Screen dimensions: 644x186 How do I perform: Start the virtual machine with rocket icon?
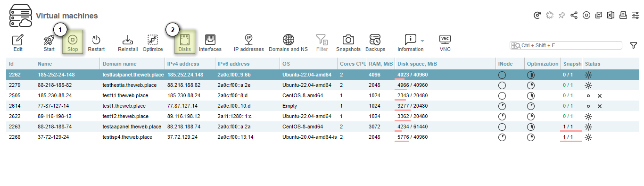(x=49, y=43)
